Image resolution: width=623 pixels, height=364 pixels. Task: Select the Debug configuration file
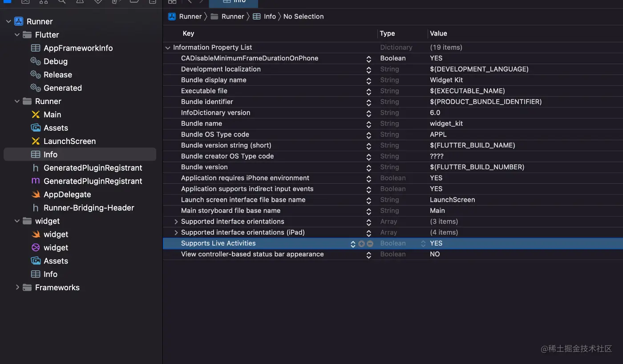[x=55, y=61]
